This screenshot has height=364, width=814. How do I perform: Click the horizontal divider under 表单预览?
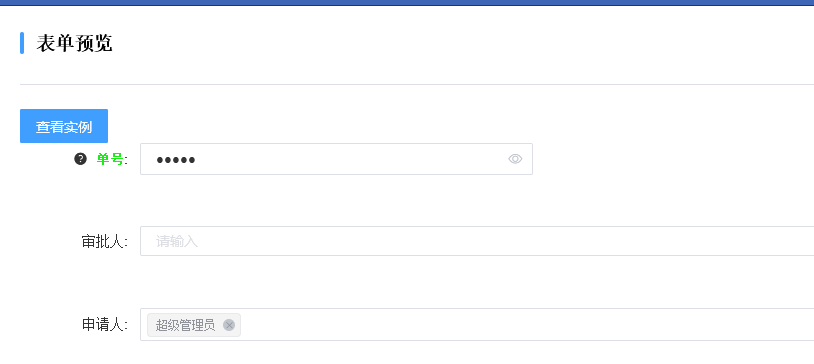click(x=417, y=84)
